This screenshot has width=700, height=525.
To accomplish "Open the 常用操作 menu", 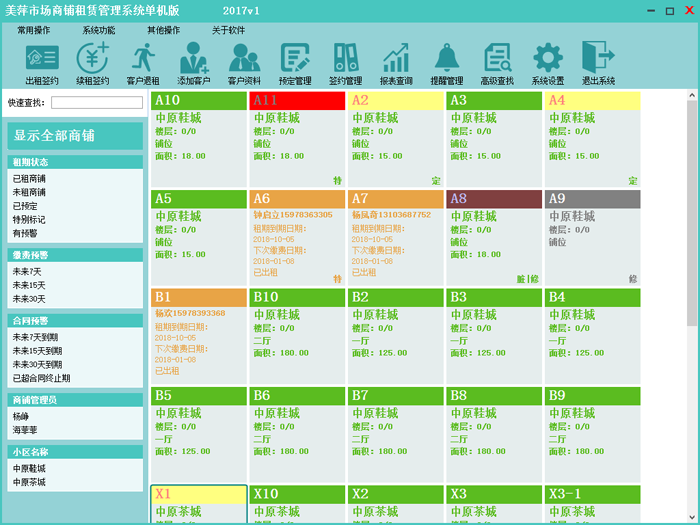I will [34, 30].
